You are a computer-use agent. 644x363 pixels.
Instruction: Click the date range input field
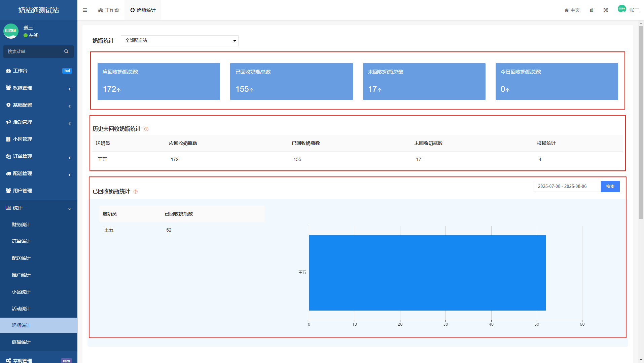[567, 187]
